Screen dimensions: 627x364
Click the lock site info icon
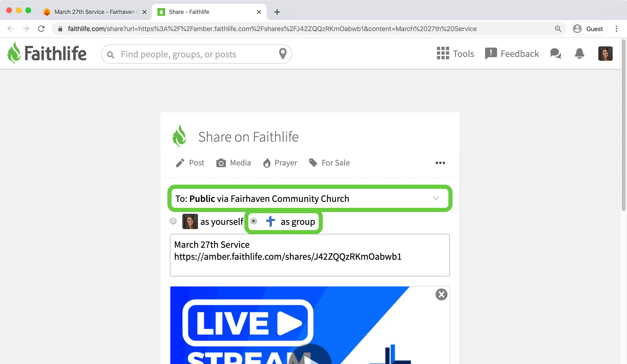click(60, 29)
